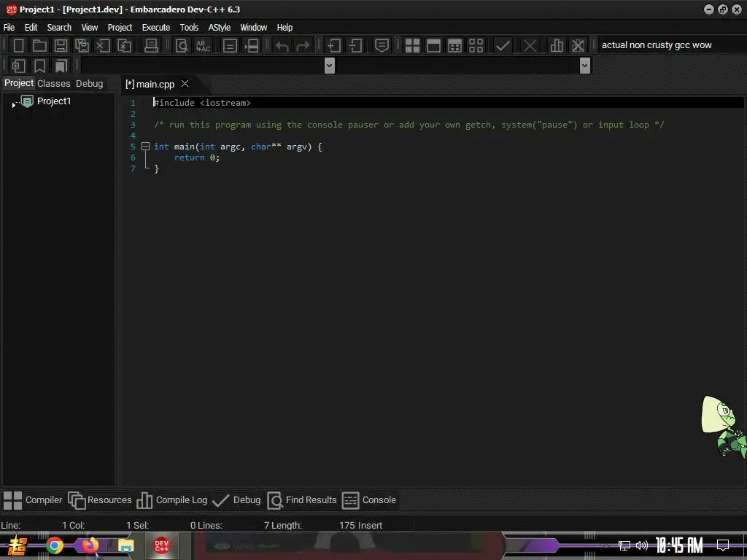Expand the Project1 tree node
Screen dimensions: 747x560
click(x=14, y=105)
